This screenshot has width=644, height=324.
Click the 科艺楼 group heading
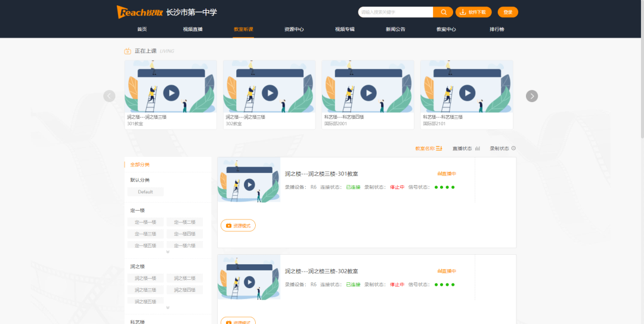click(x=138, y=322)
